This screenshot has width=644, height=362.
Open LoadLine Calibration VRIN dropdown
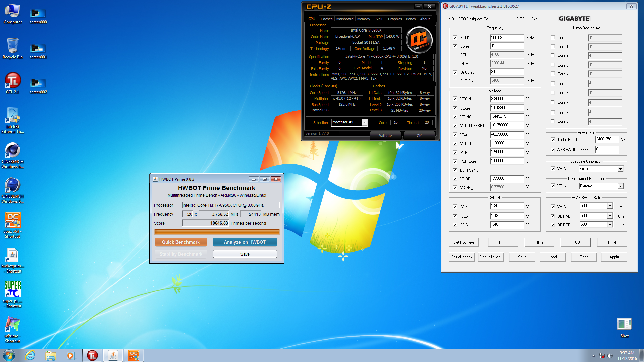[620, 169]
